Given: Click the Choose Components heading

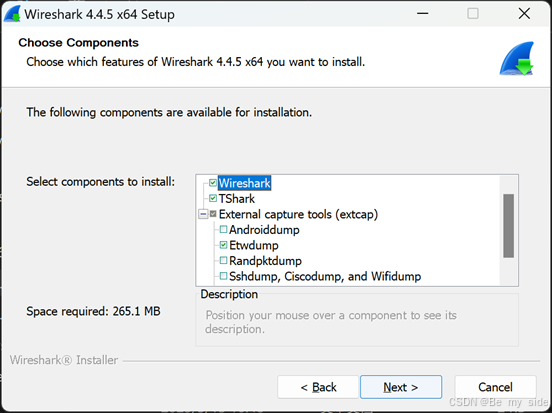Looking at the screenshot, I should pos(79,43).
